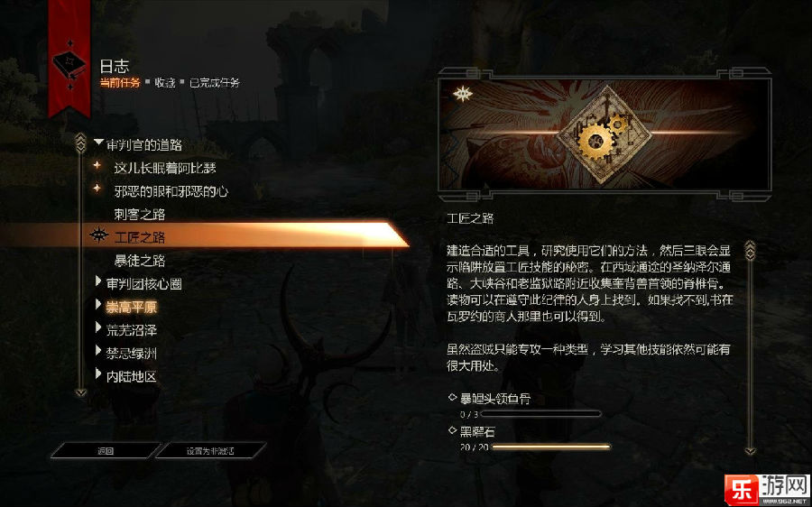812x507 pixels.
Task: Select the 暴徒之路 quest entry
Action: 140,261
